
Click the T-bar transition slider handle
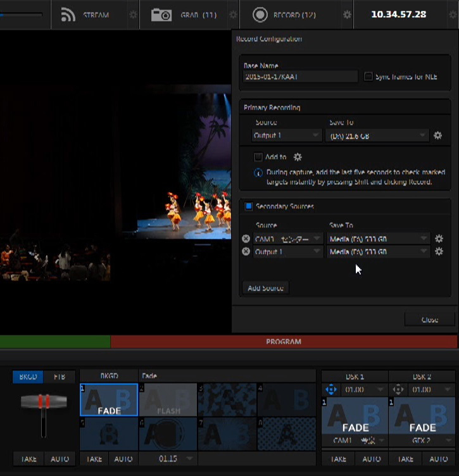tap(44, 401)
